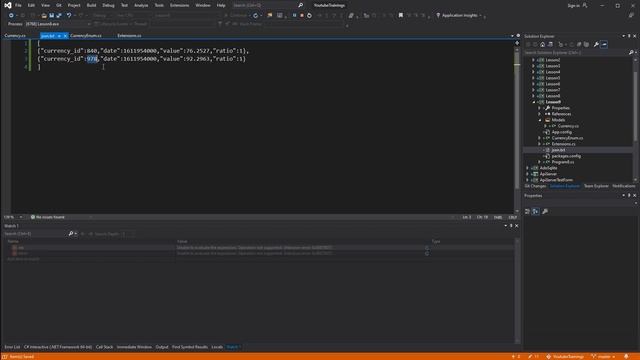Click the notifications bell in status bar

(x=626, y=357)
